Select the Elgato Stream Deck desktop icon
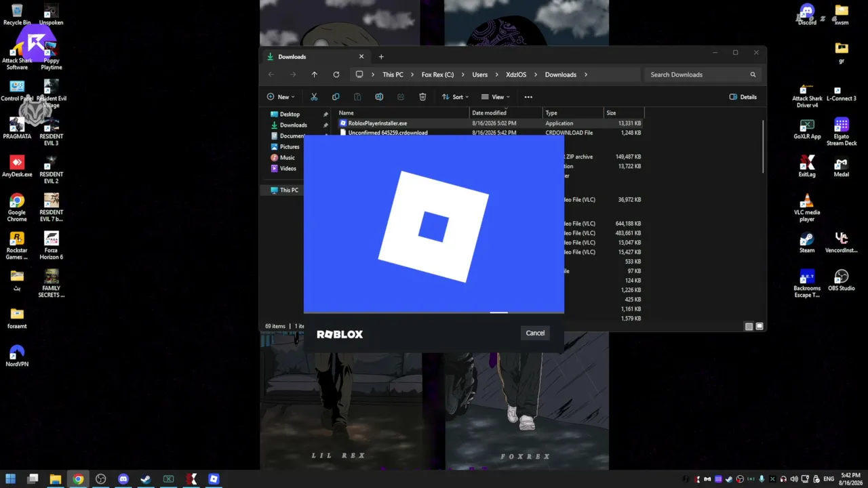 click(x=842, y=131)
